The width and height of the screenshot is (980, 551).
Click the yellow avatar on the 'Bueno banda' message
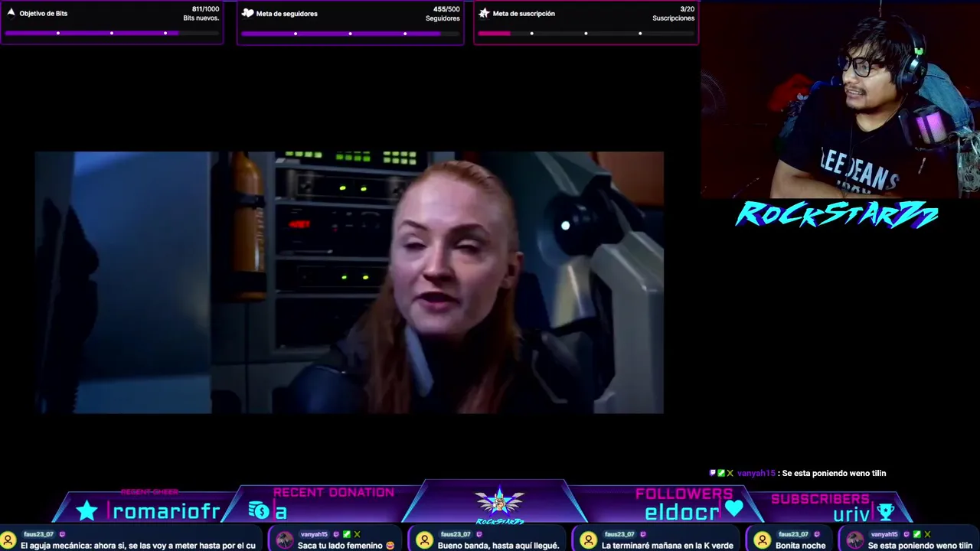[x=424, y=540]
